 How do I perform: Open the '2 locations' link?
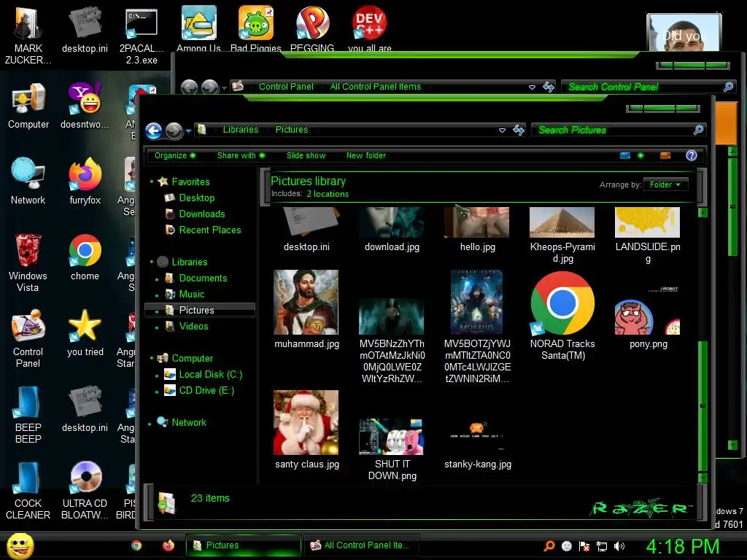tap(328, 194)
